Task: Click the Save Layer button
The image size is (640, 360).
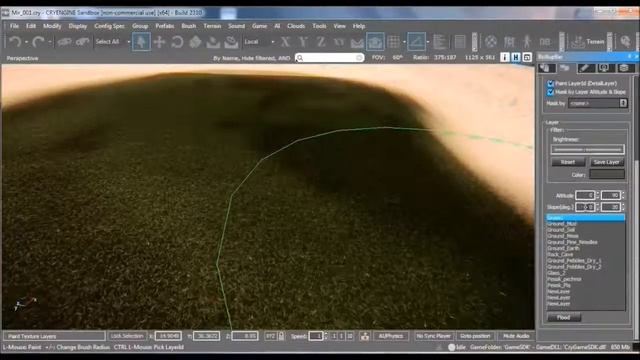Action: (x=606, y=162)
